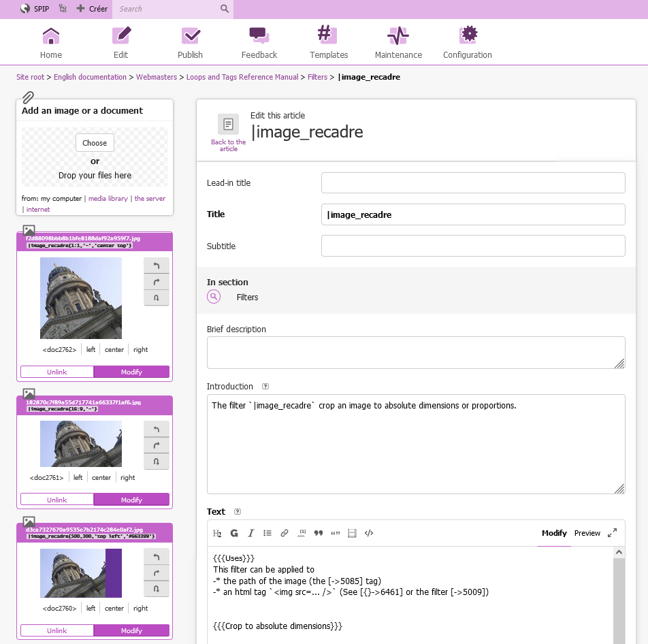
Task: Click the bold (G) formatting icon
Action: [x=234, y=533]
